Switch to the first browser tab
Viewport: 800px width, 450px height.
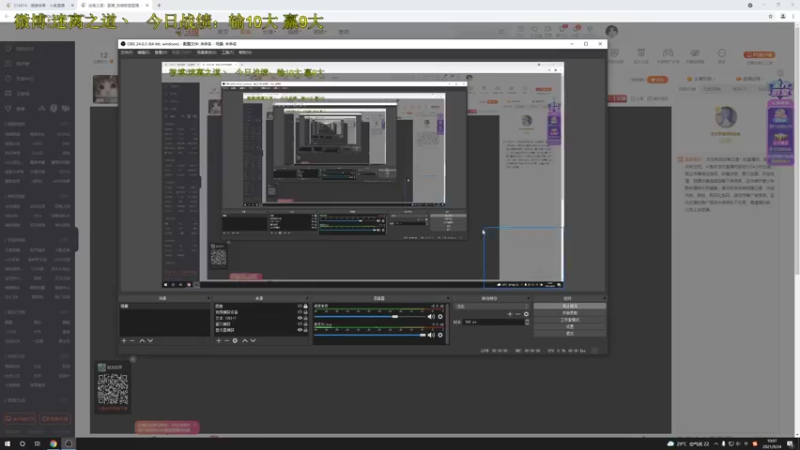(39, 5)
